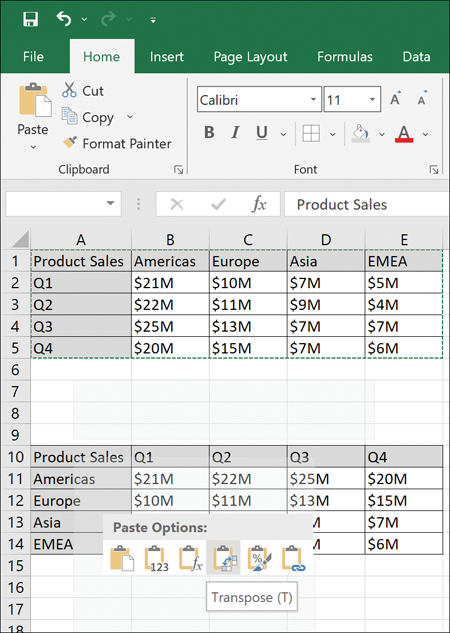Image resolution: width=450 pixels, height=633 pixels.
Task: Cut the selection with the scissors
Action: [83, 90]
